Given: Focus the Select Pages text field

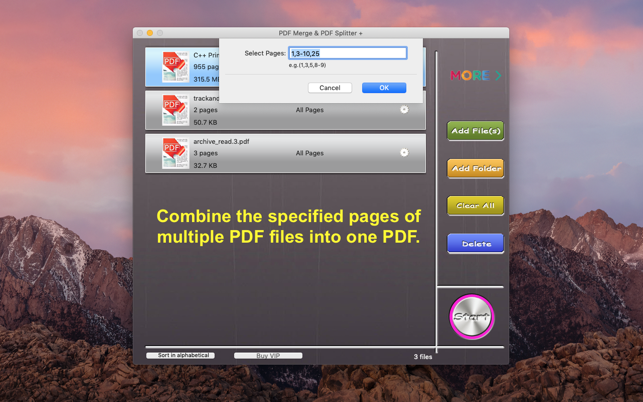Looking at the screenshot, I should [x=347, y=53].
